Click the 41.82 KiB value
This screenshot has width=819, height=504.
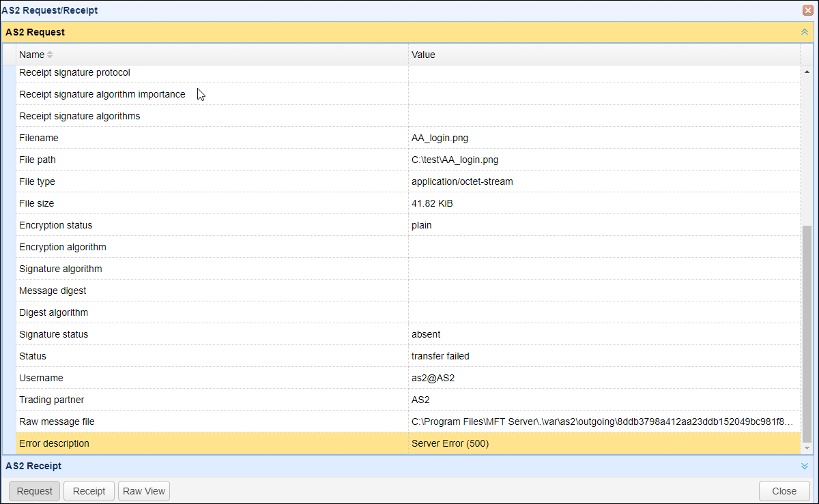point(432,203)
